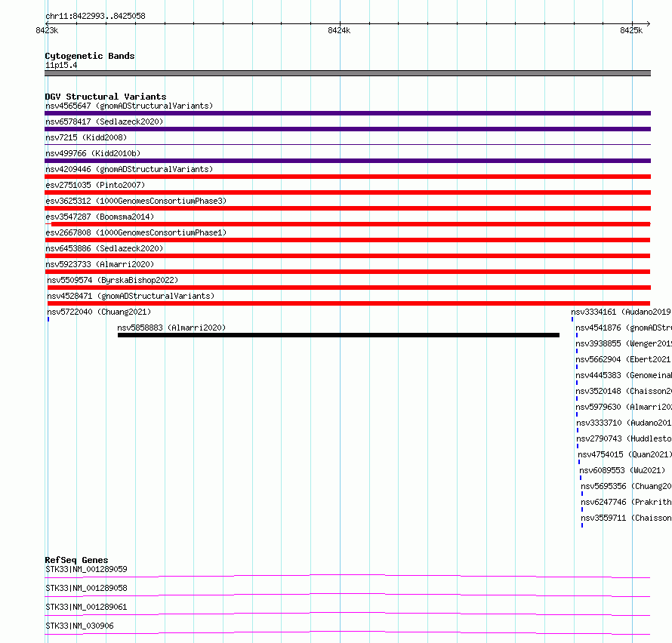Select the STK33|NM_030906 transcript label
Screen dimensions: 672x643
point(79,626)
